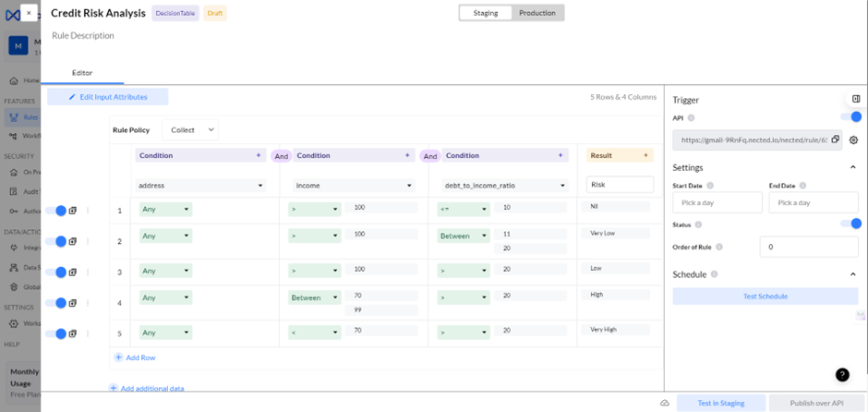Image resolution: width=868 pixels, height=412 pixels.
Task: Disable row 2 with its toggle
Action: pyautogui.click(x=56, y=241)
